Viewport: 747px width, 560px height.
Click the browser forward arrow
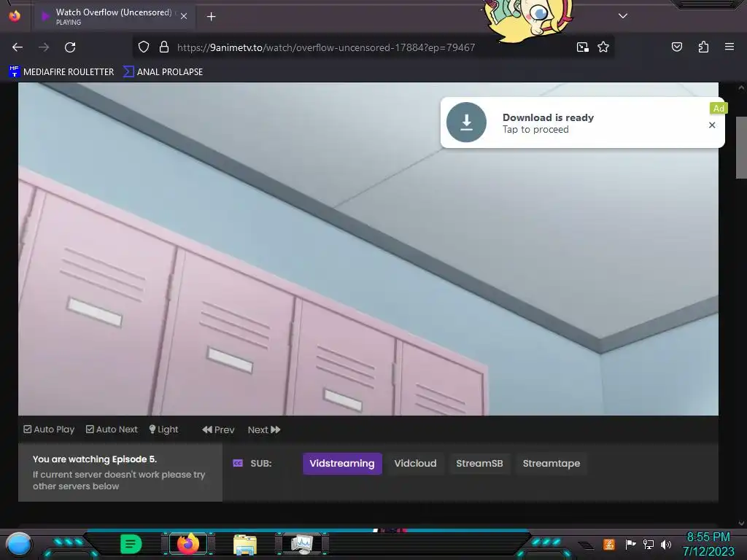pyautogui.click(x=44, y=47)
